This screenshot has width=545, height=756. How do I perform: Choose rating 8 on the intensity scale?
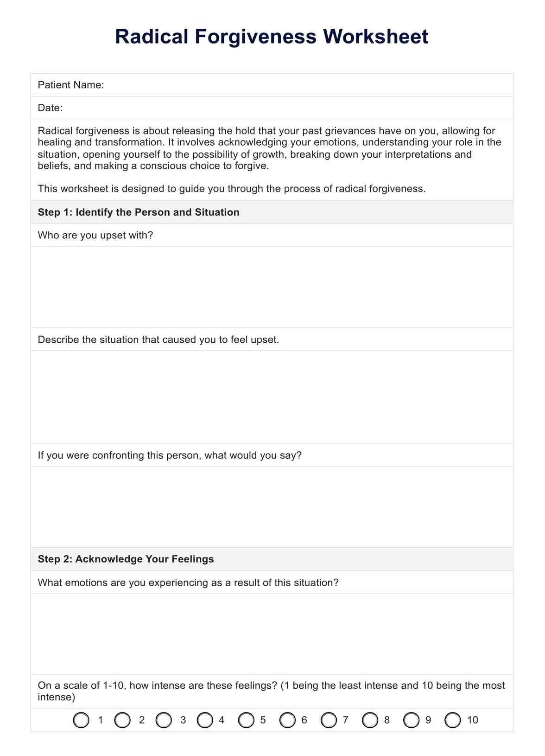(x=370, y=720)
